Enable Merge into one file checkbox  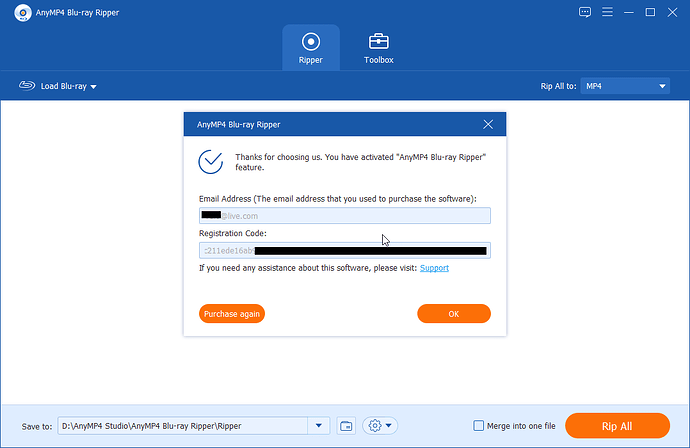pos(478,426)
